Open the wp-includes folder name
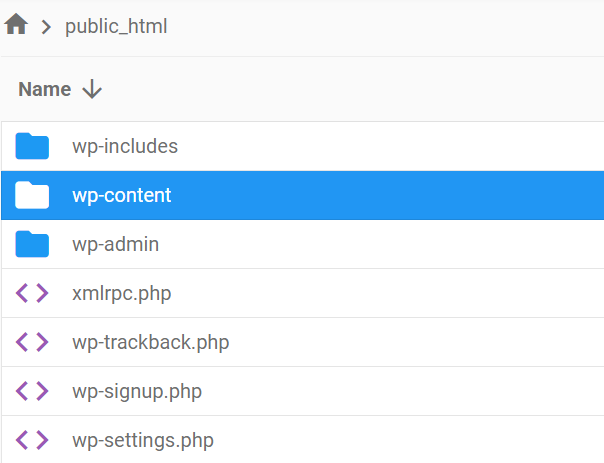This screenshot has width=604, height=463. (x=125, y=146)
